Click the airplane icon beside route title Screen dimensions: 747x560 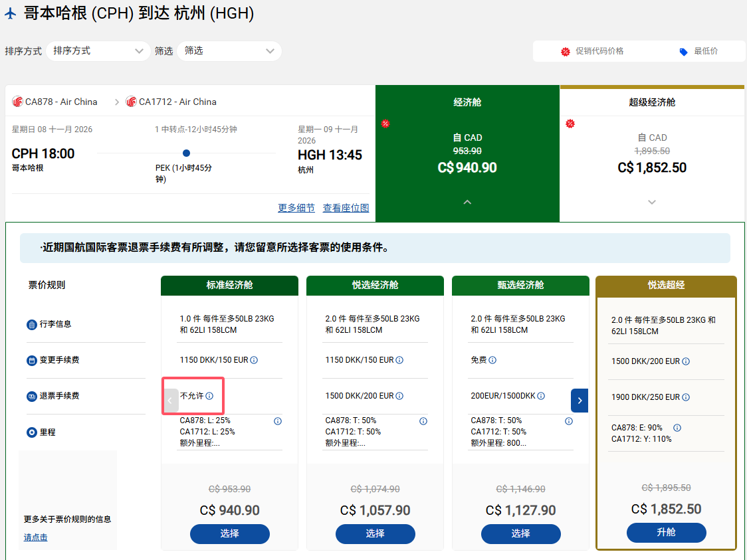tap(11, 13)
